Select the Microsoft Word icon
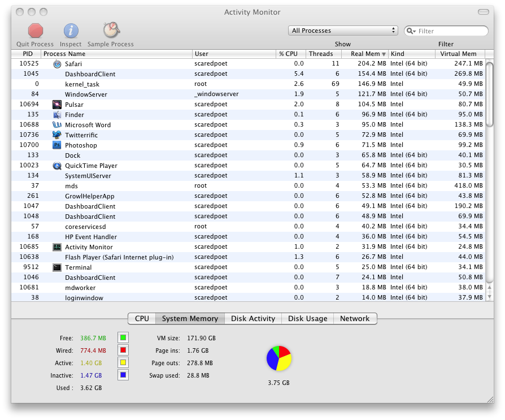The height and width of the screenshot is (420, 505). tap(57, 125)
